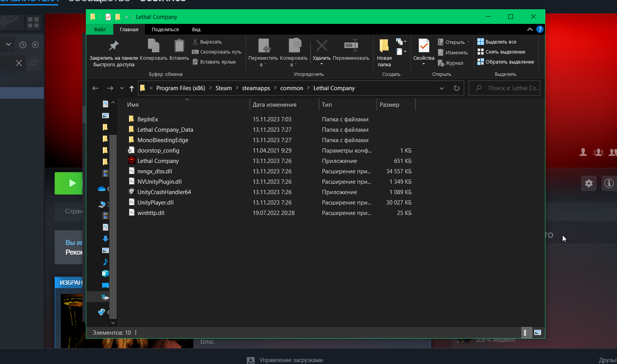Click the search box for Lethal Company folder
Screen dimensions: 617x364
[x=505, y=88]
